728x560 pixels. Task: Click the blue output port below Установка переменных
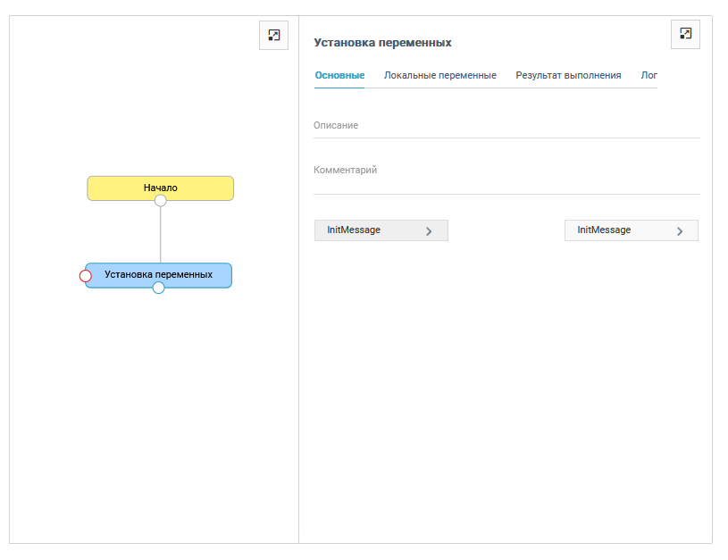click(158, 288)
